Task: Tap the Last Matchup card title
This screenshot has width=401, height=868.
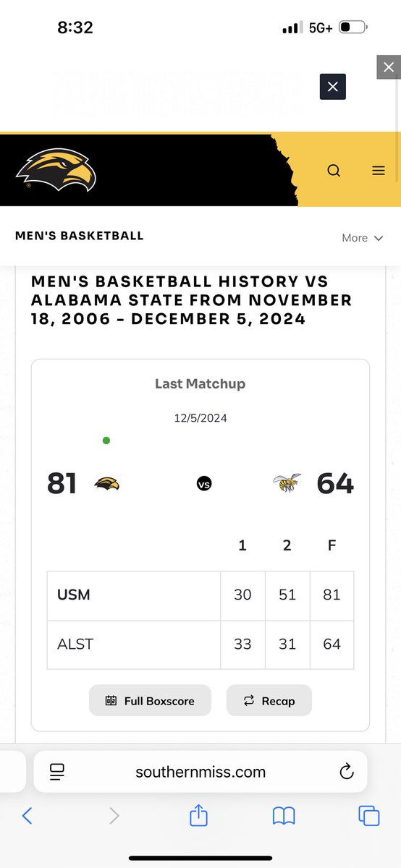Action: point(200,384)
